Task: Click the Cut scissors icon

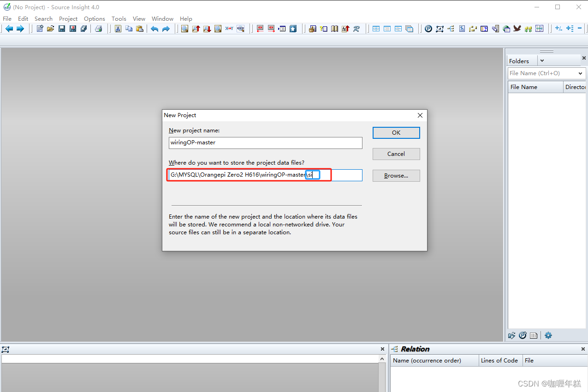Action: [x=118, y=29]
